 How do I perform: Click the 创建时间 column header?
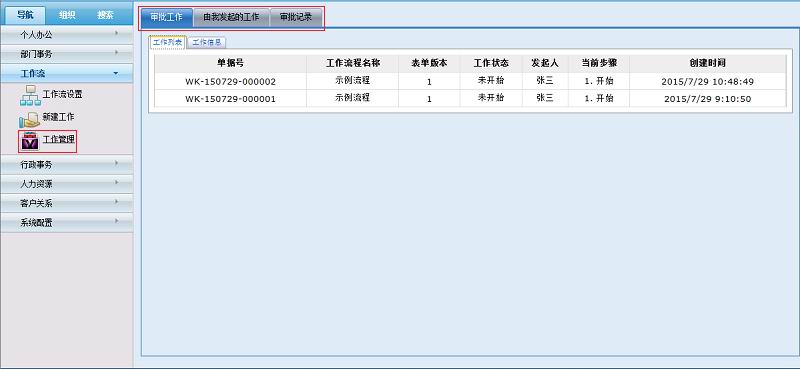(x=708, y=63)
